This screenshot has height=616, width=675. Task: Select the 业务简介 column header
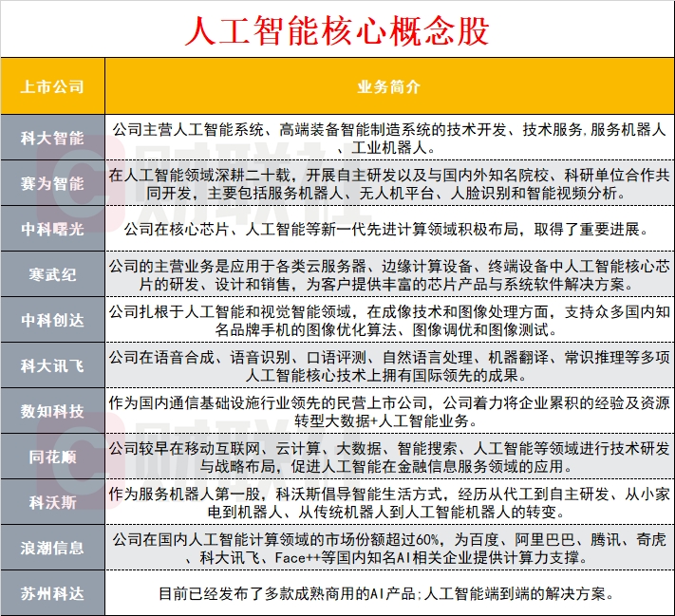pos(389,86)
